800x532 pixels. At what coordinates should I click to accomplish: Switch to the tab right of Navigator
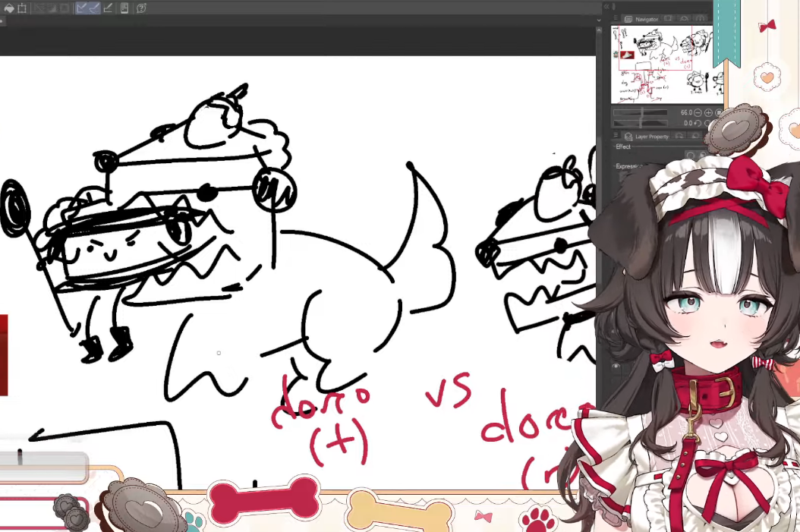coord(668,19)
